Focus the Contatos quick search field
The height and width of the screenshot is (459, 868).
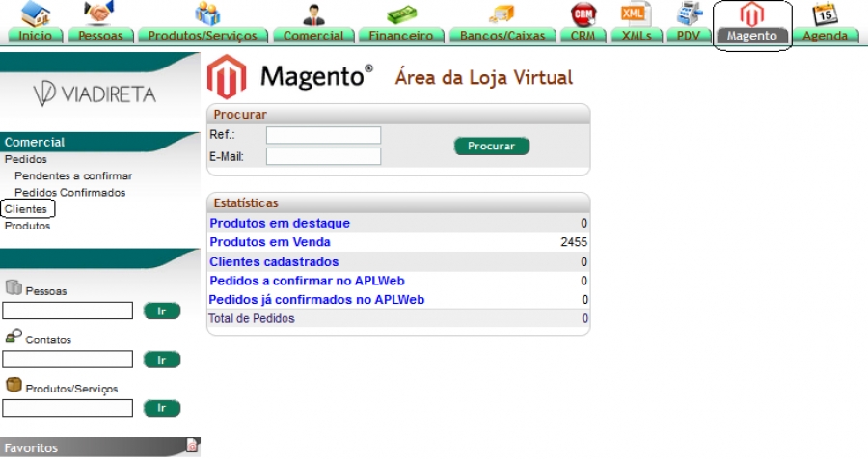click(x=68, y=360)
